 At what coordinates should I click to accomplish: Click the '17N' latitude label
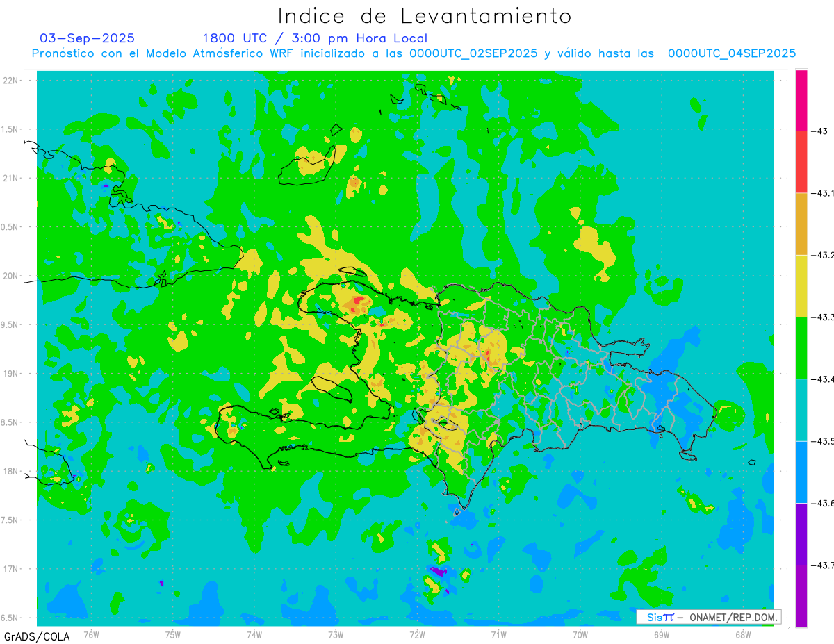[11, 569]
